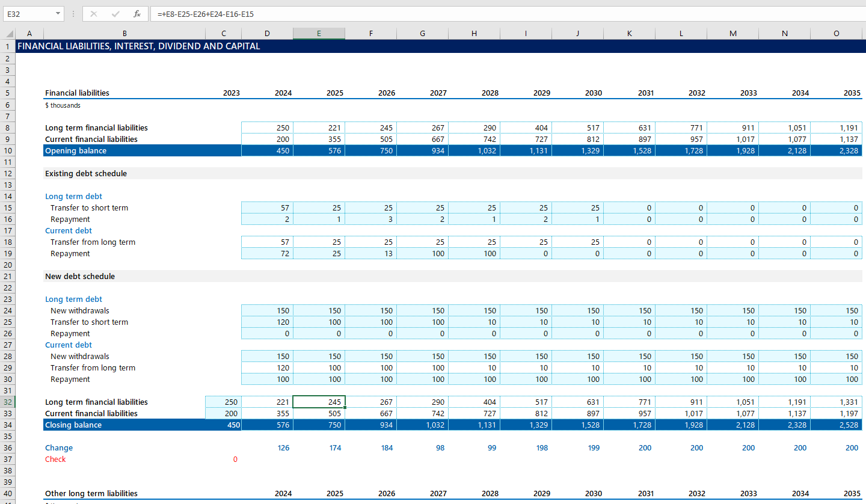This screenshot has height=504, width=866.
Task: Click the Enter checkmark icon in formula bar
Action: pos(115,14)
